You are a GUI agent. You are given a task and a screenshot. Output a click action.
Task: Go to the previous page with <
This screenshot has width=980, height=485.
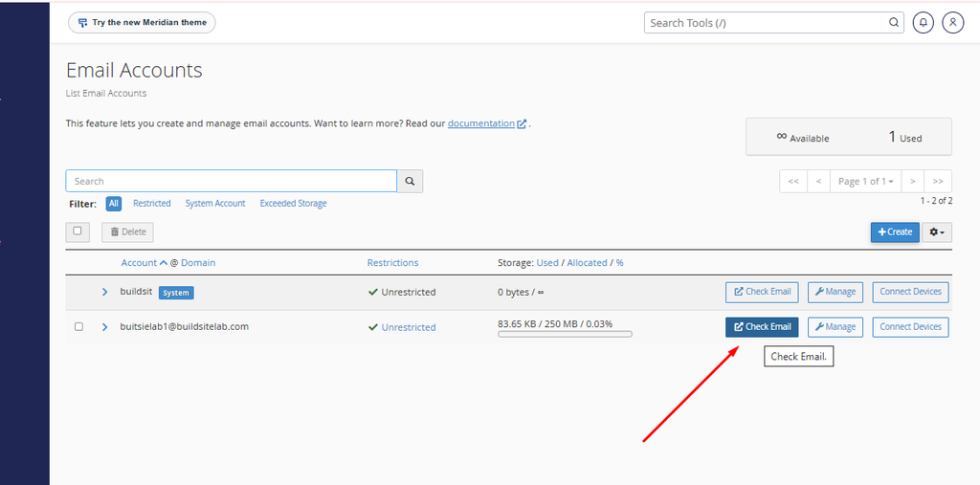coord(818,181)
